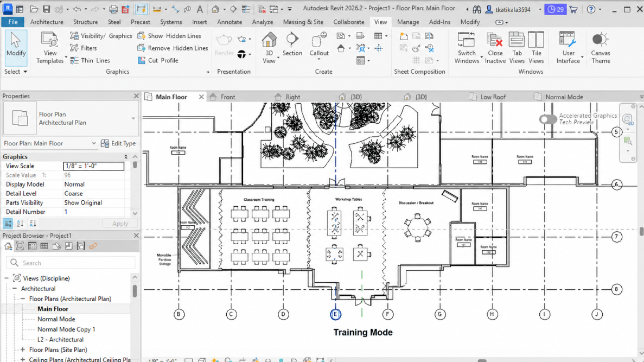Click the Save icon in quick access toolbar

pyautogui.click(x=46, y=9)
